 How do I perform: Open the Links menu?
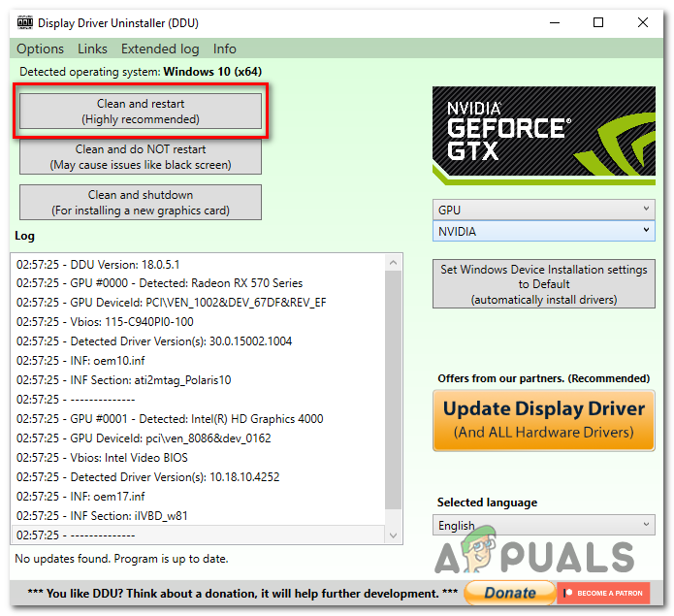(x=92, y=49)
